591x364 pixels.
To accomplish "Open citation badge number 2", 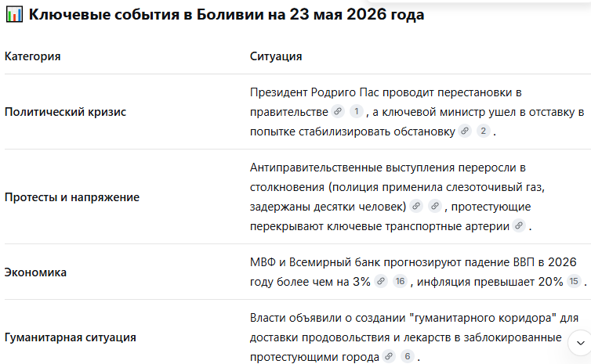I will pyautogui.click(x=483, y=131).
